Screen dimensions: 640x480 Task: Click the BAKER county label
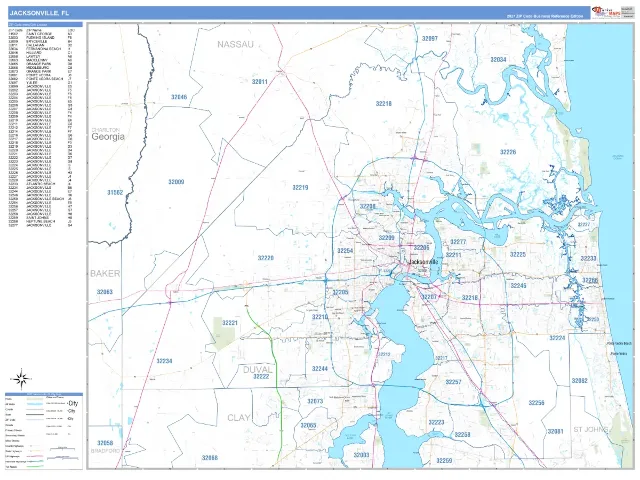(105, 273)
